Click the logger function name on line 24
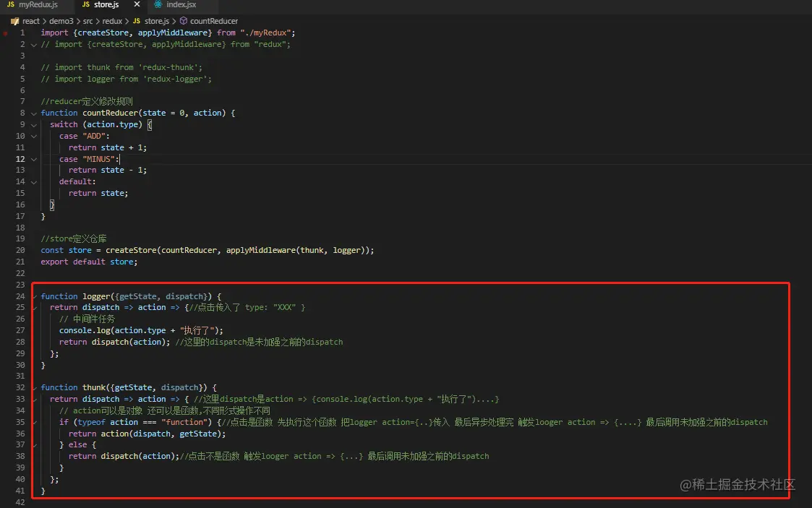812x508 pixels. pos(96,296)
